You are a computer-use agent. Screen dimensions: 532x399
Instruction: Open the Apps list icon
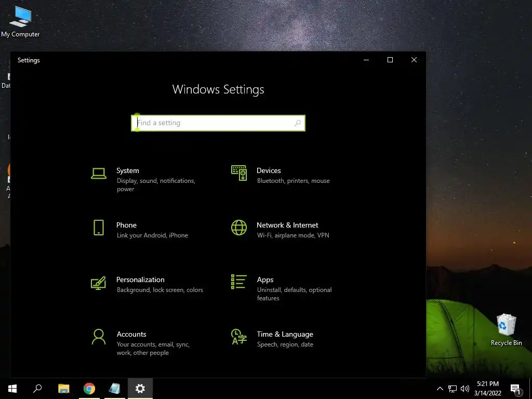[x=239, y=282]
